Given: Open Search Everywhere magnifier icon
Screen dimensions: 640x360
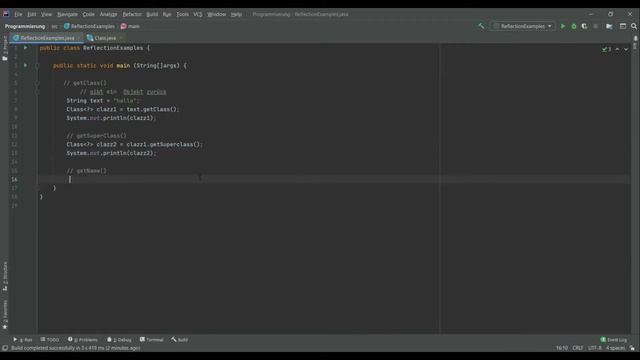Looking at the screenshot, I should pyautogui.click(x=634, y=26).
